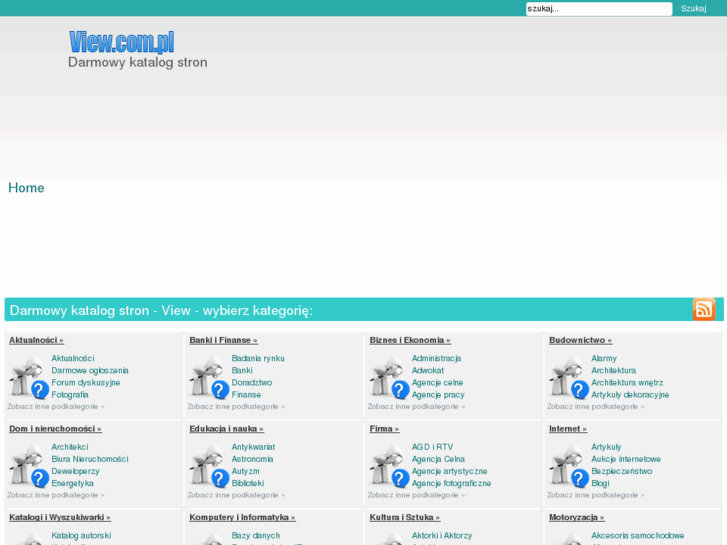727x545 pixels.
Task: Focus the szukaj search field
Action: pos(599,9)
